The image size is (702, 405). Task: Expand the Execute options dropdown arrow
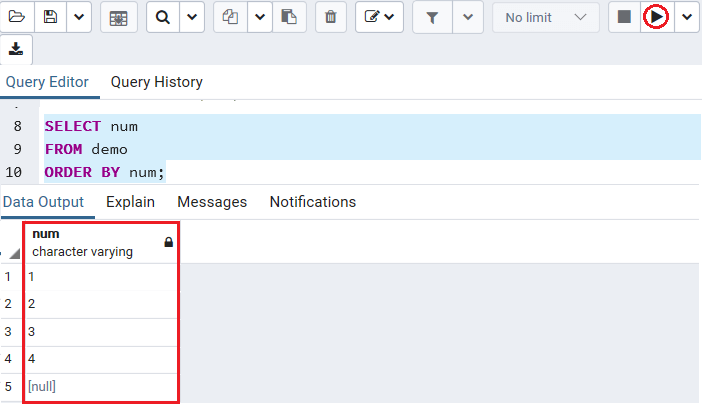click(x=687, y=17)
